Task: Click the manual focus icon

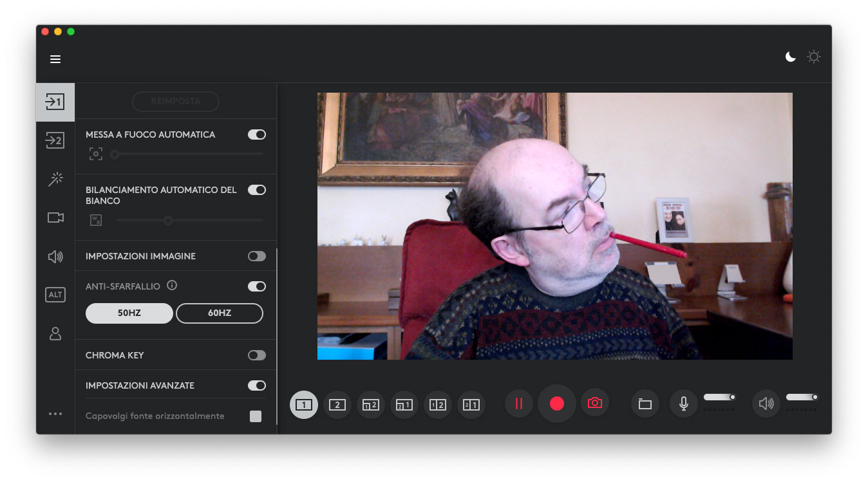Action: coord(96,154)
